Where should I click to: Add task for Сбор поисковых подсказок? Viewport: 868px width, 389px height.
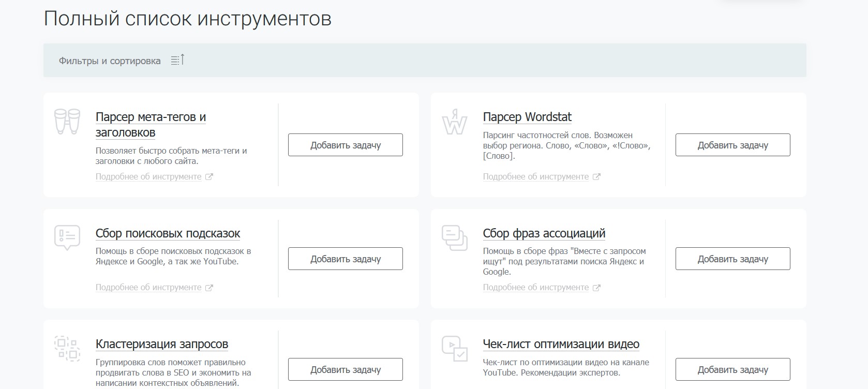click(345, 259)
